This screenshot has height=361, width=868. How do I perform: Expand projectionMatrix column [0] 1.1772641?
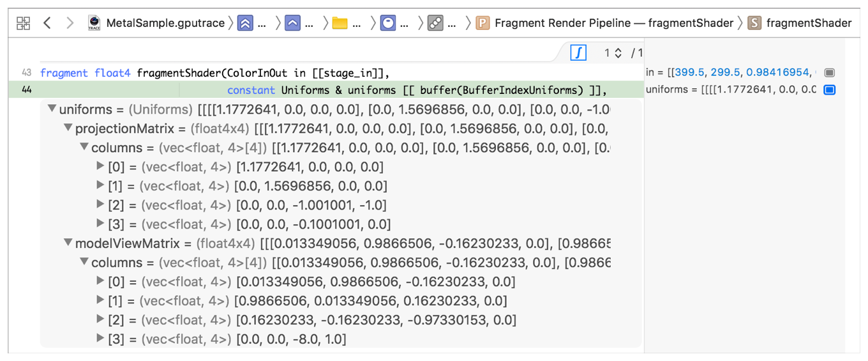[100, 166]
